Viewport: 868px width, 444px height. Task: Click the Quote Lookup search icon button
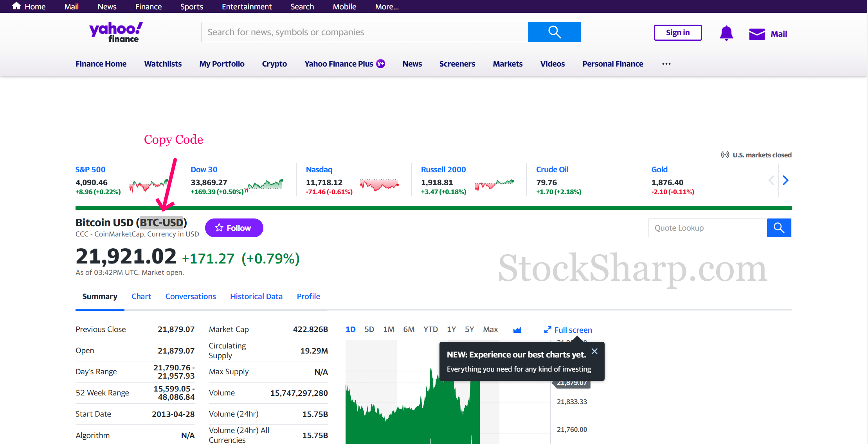(x=779, y=228)
